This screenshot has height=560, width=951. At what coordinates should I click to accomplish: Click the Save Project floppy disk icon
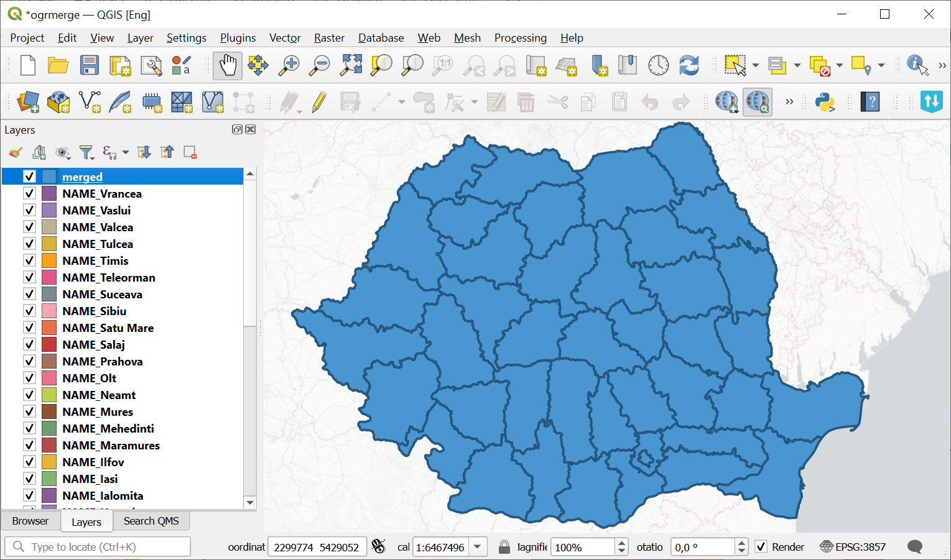tap(89, 65)
